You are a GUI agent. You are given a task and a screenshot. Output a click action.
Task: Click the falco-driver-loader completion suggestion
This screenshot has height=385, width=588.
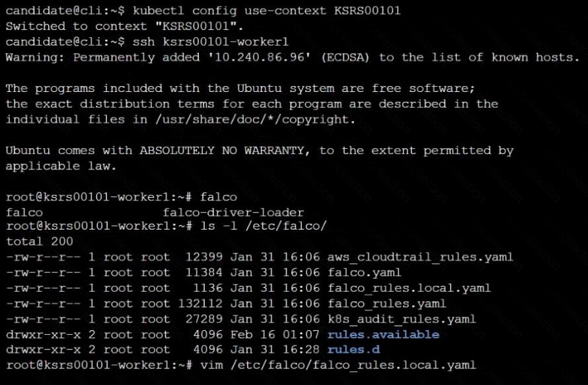[x=233, y=212]
